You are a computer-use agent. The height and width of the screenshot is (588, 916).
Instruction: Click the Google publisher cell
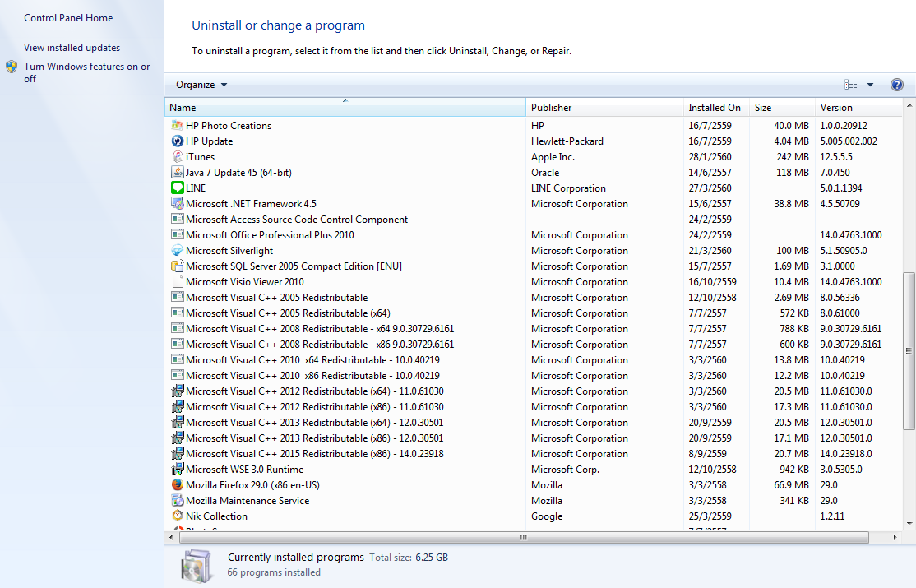[547, 516]
